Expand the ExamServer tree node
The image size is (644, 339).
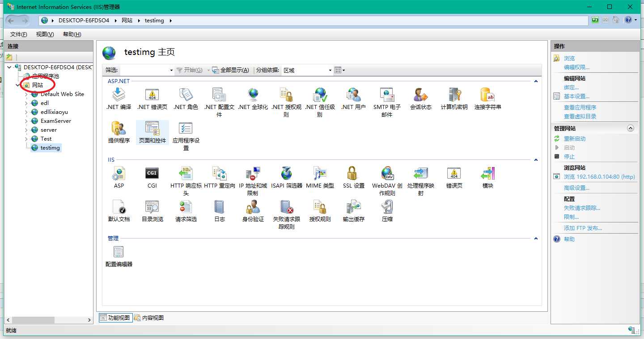click(x=26, y=121)
